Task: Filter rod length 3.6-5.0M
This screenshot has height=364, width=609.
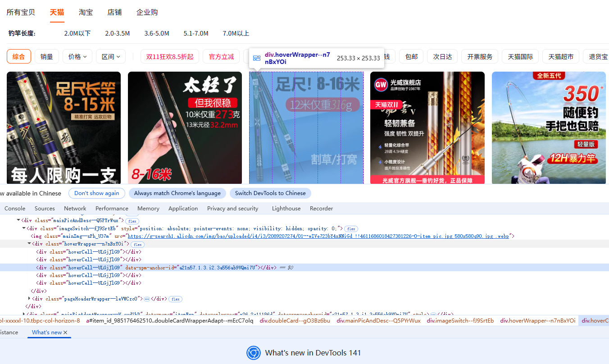Action: point(157,33)
